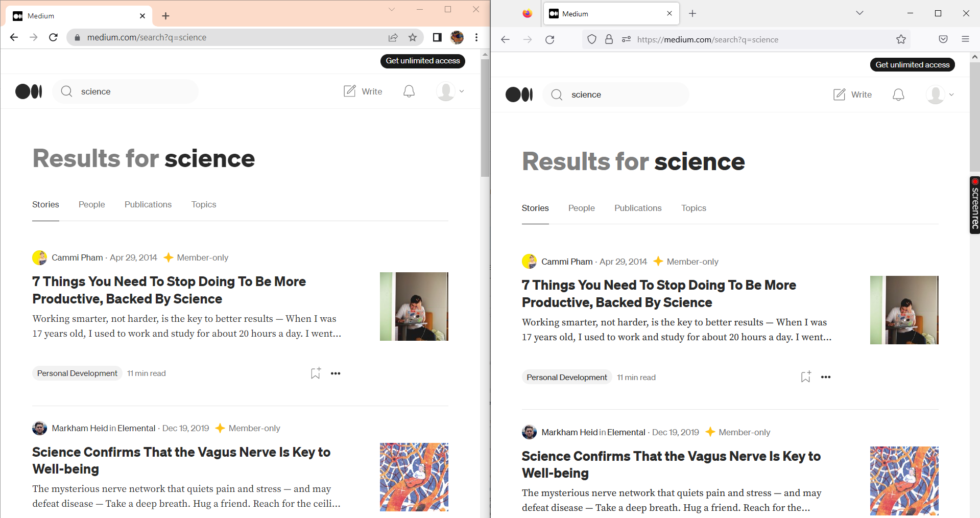The height and width of the screenshot is (518, 980).
Task: Click Firefox's tracking protection shield icon
Action: pyautogui.click(x=591, y=39)
